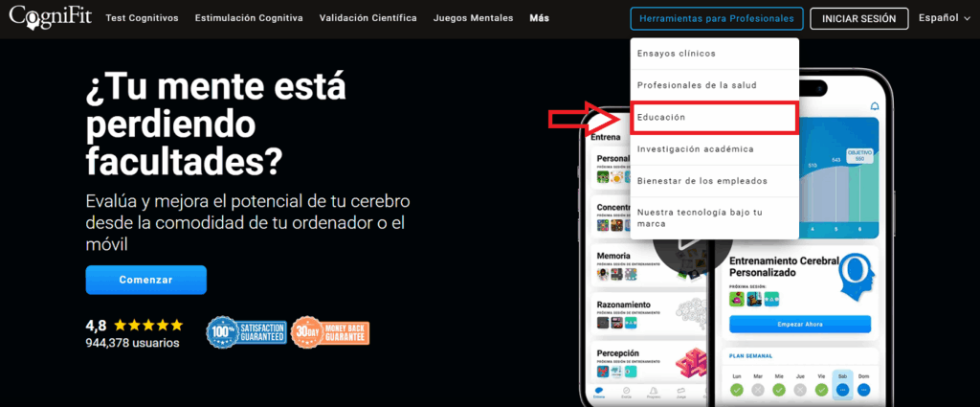
Task: Click the 100% Satisfaction Guaranteed badge
Action: 246,332
